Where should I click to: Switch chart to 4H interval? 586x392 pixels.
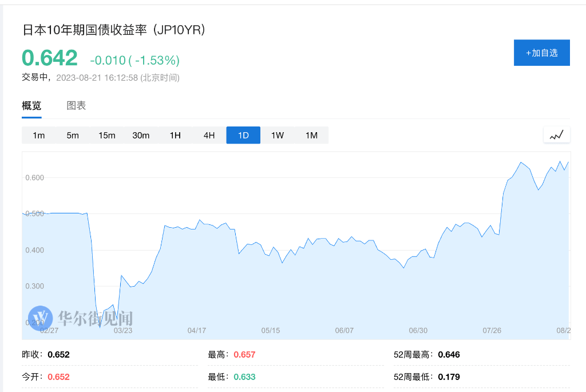(x=209, y=135)
